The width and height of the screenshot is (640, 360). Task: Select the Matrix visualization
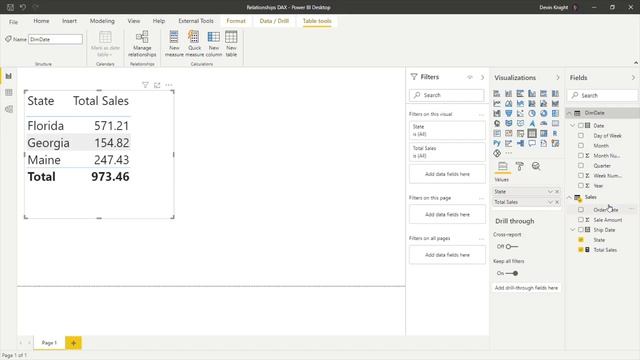(x=544, y=133)
